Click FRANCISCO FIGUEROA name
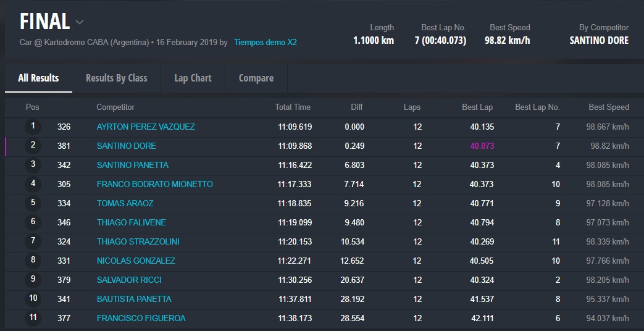Viewport: 644px width, 331px height. click(x=141, y=319)
